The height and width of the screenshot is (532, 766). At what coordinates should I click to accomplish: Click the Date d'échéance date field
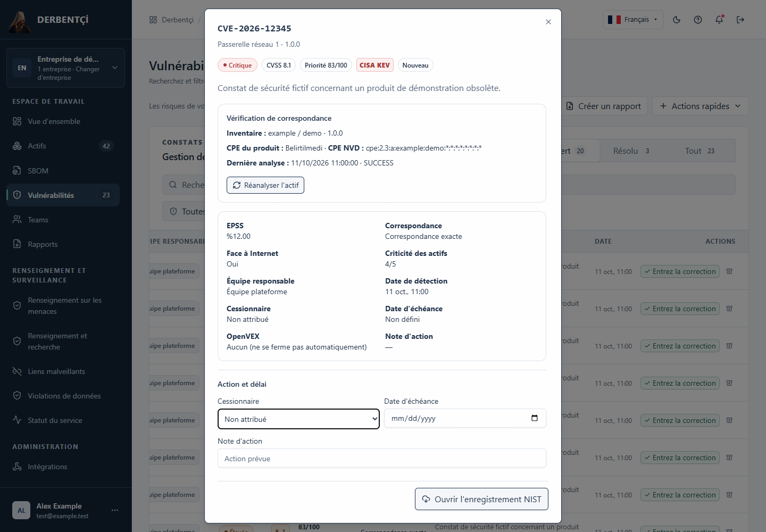[x=465, y=418]
